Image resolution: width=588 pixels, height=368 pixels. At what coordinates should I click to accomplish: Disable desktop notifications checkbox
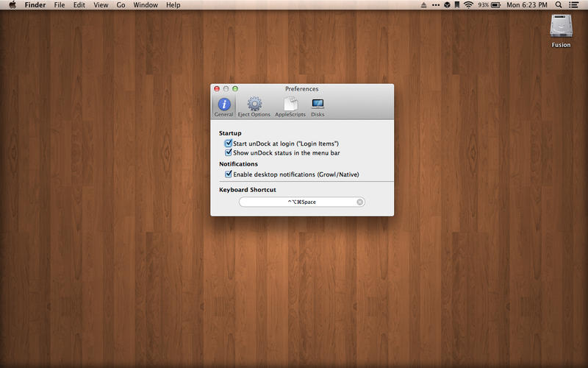229,174
